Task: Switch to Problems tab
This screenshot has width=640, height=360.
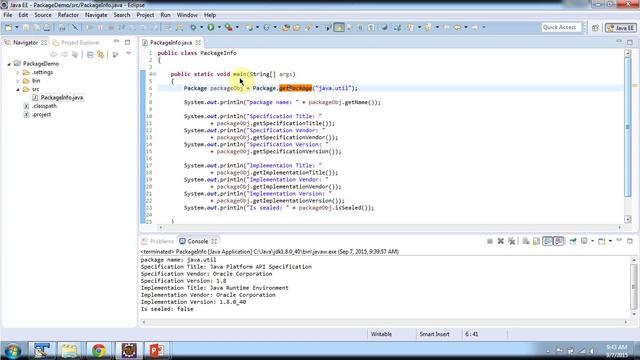Action: click(158, 241)
